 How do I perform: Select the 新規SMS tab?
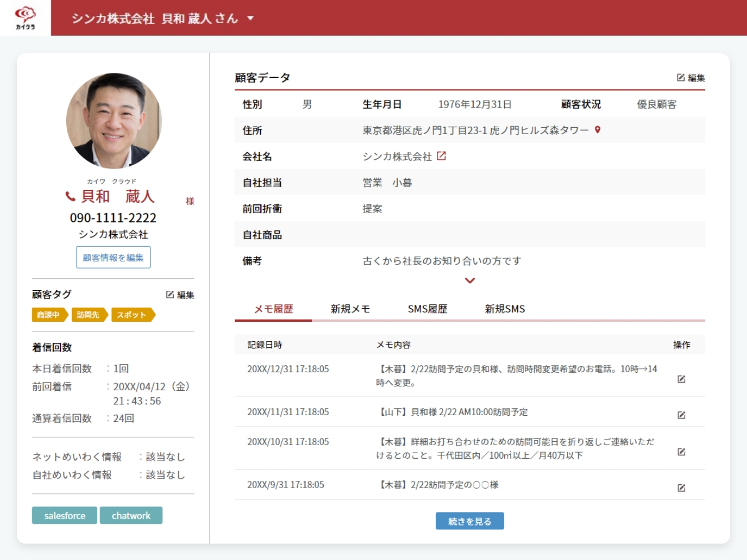point(505,309)
